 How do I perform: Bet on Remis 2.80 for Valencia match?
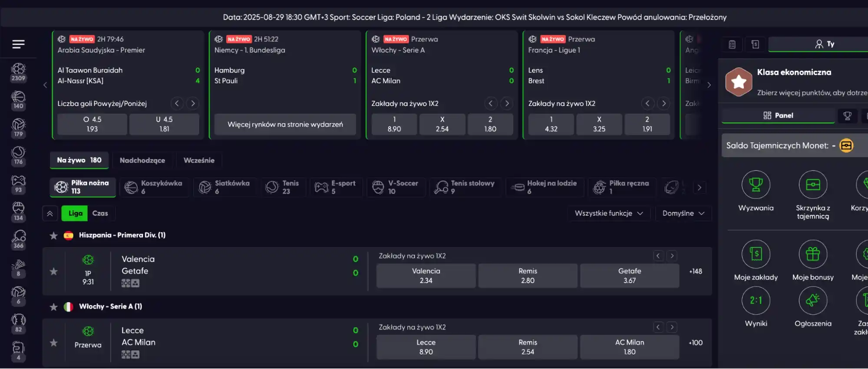528,276
